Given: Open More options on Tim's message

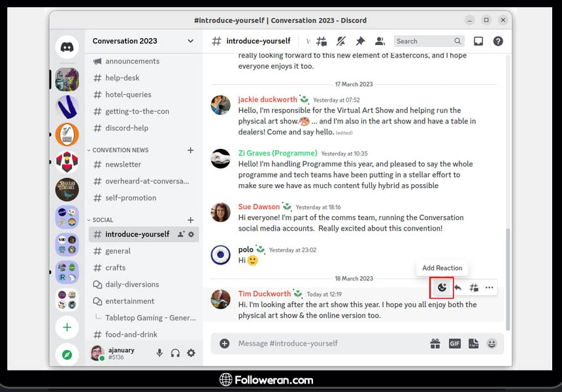Looking at the screenshot, I should (x=489, y=287).
